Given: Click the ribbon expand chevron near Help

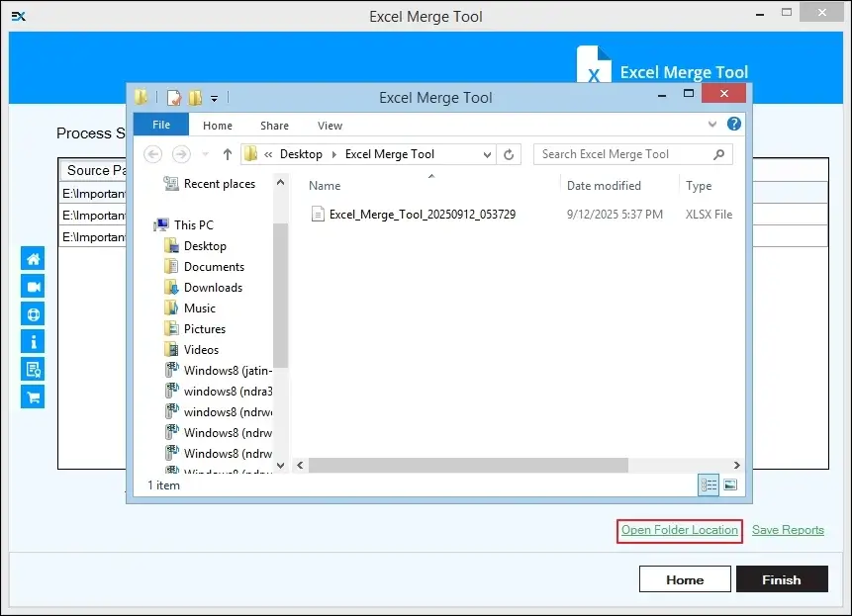Looking at the screenshot, I should (x=710, y=125).
